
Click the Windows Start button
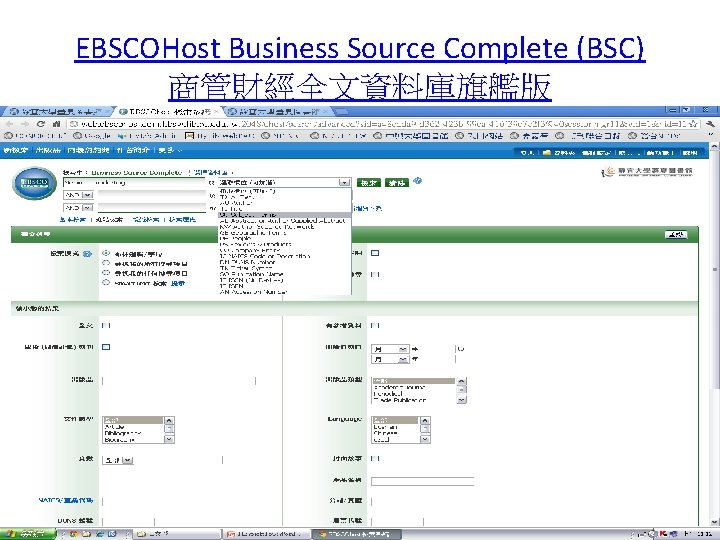pos(28,534)
